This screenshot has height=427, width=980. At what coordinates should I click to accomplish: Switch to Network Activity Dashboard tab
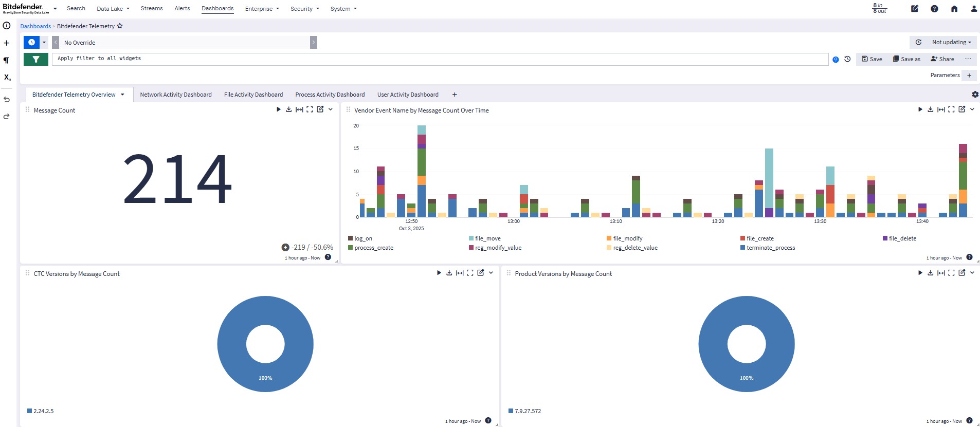[x=175, y=95]
